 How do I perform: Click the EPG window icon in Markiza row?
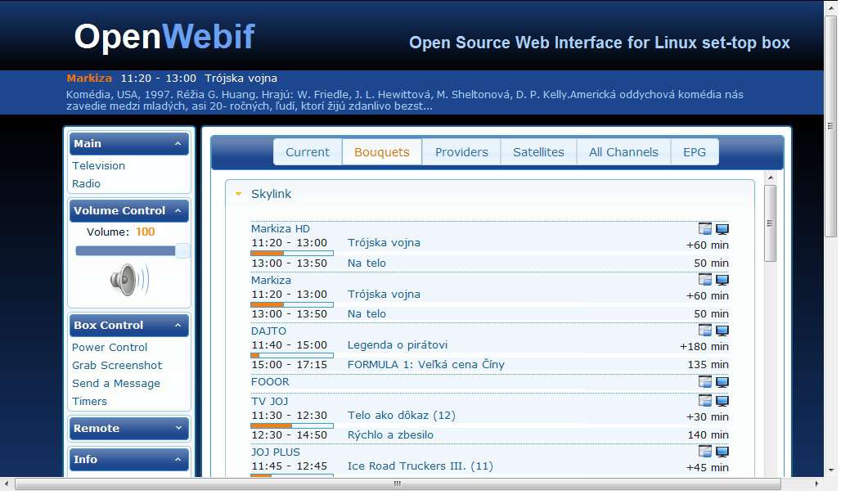click(704, 279)
